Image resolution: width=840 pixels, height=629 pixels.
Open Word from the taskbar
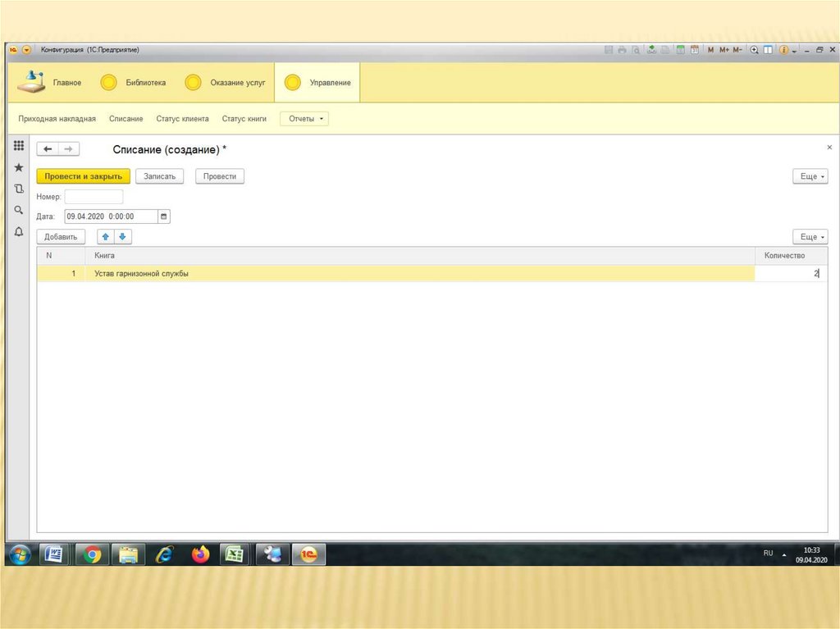pos(53,554)
